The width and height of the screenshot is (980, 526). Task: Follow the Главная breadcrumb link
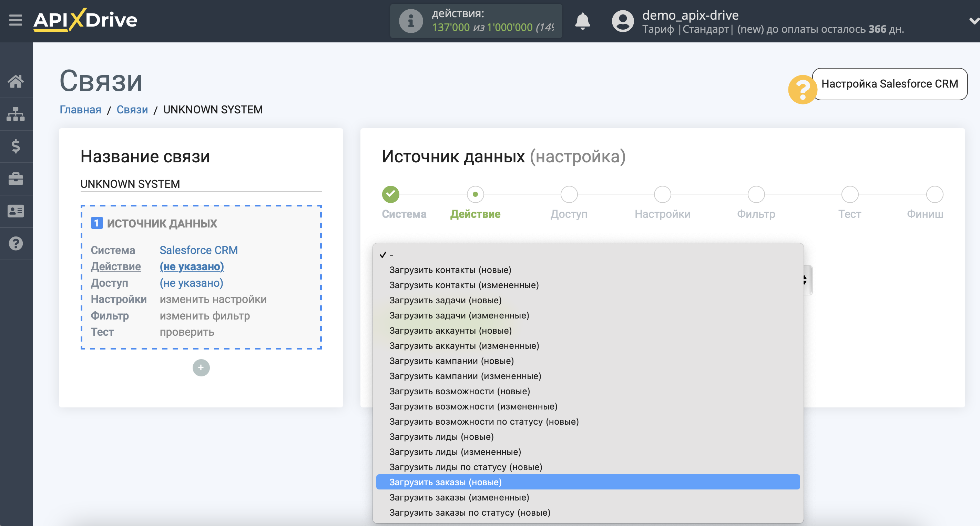(80, 110)
